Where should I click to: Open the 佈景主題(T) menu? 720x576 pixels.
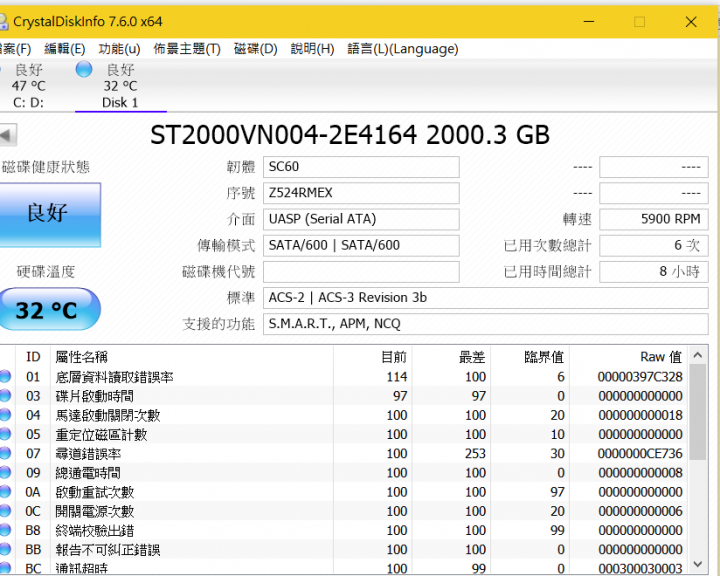[x=187, y=49]
